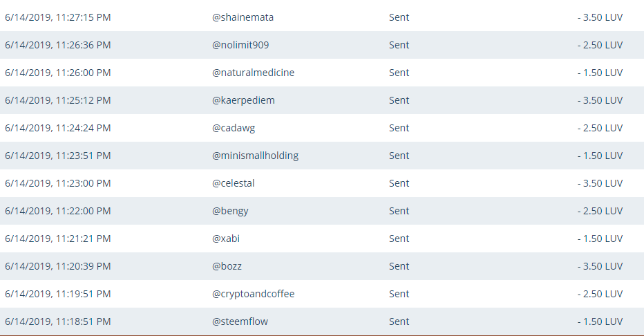
Task: Click the 11:23:00 PM transaction date
Action: (58, 183)
